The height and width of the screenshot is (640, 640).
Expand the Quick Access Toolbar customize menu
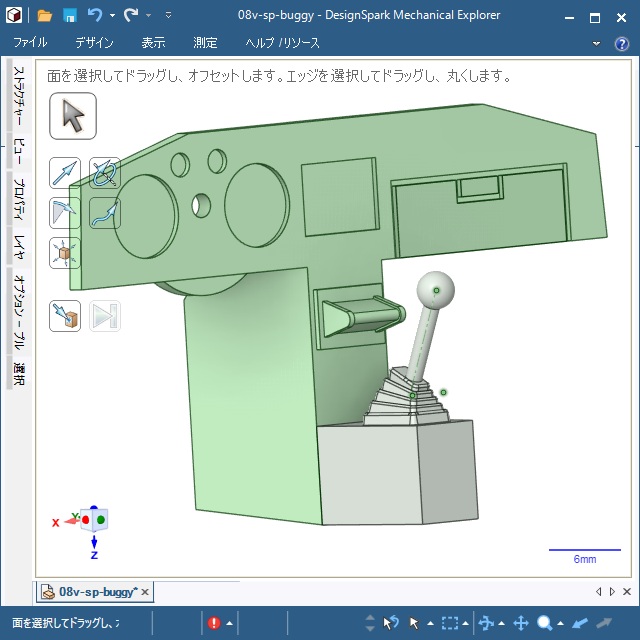[x=168, y=16]
